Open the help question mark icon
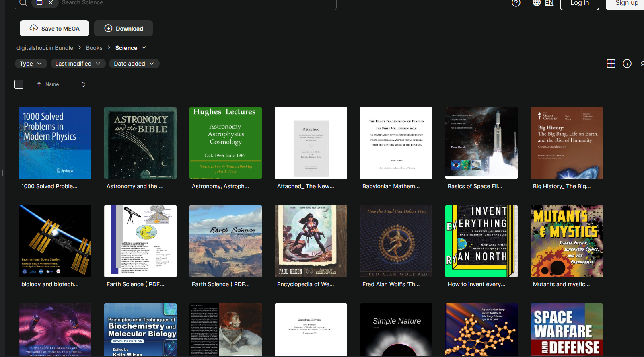This screenshot has width=644, height=357. pos(516,3)
